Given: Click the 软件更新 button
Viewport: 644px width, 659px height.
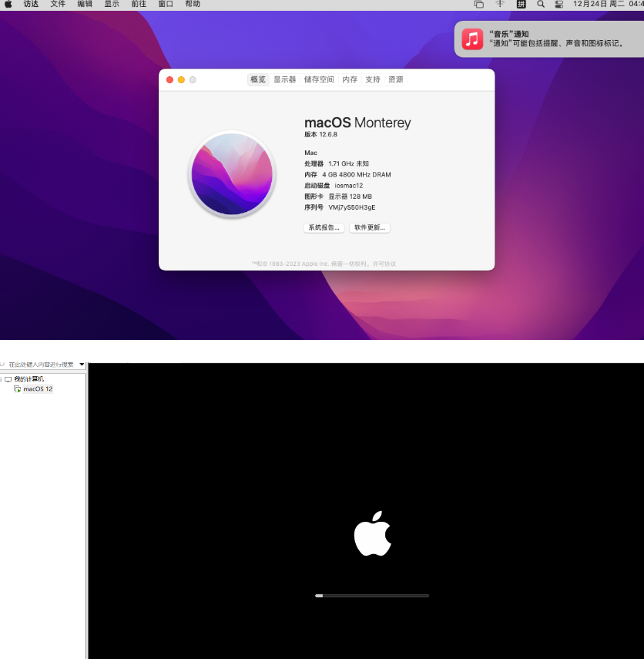Looking at the screenshot, I should click(x=369, y=227).
